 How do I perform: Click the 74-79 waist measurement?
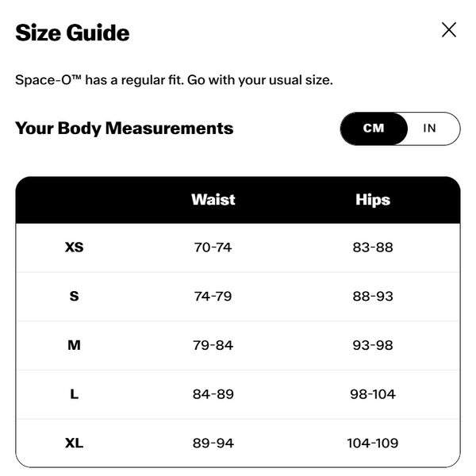pyautogui.click(x=213, y=296)
